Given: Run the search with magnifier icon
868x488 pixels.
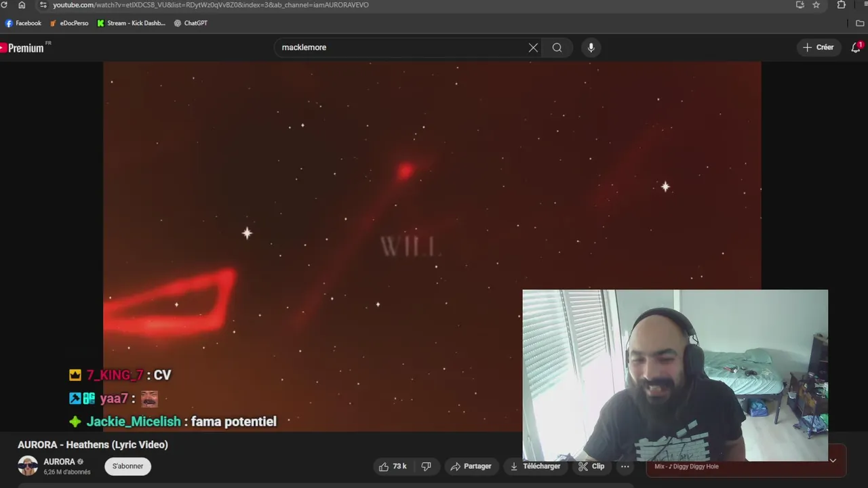Looking at the screenshot, I should coord(557,47).
